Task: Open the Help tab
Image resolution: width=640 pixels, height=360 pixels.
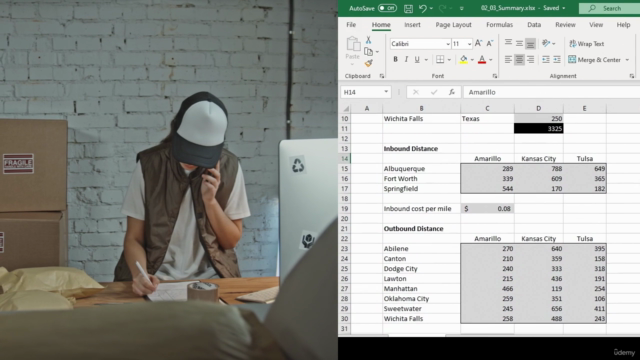Action: tap(623, 25)
